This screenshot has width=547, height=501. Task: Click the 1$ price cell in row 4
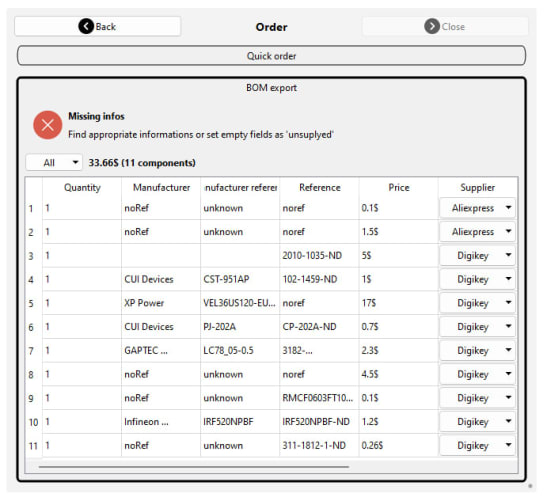[399, 279]
